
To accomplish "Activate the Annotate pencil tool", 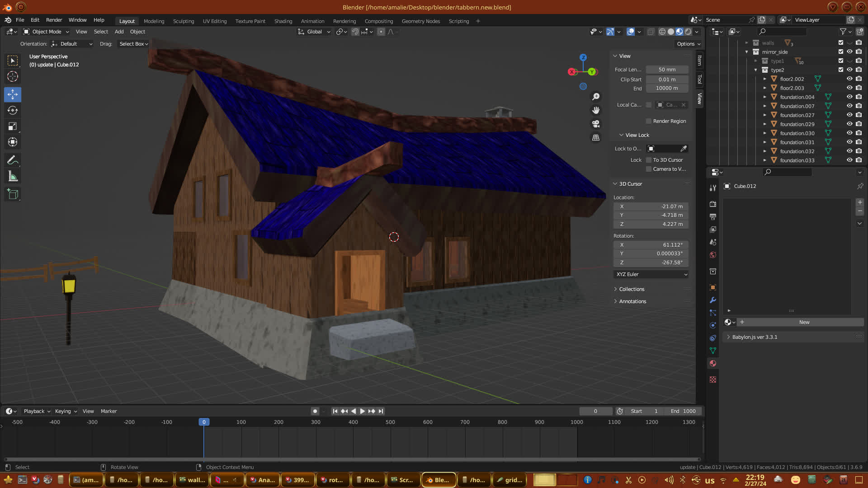I will [x=13, y=160].
